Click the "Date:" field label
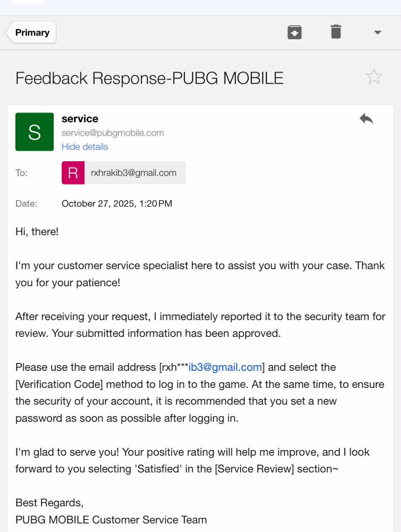 [26, 204]
